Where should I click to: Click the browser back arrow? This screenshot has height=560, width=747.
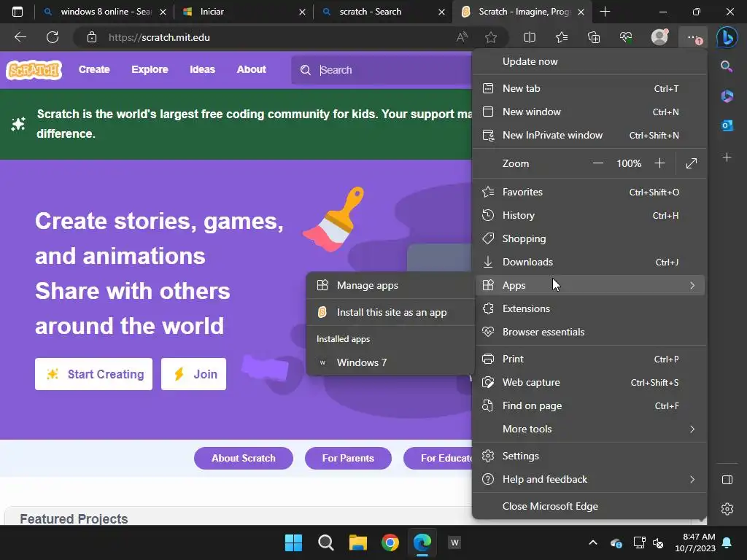[x=20, y=37]
